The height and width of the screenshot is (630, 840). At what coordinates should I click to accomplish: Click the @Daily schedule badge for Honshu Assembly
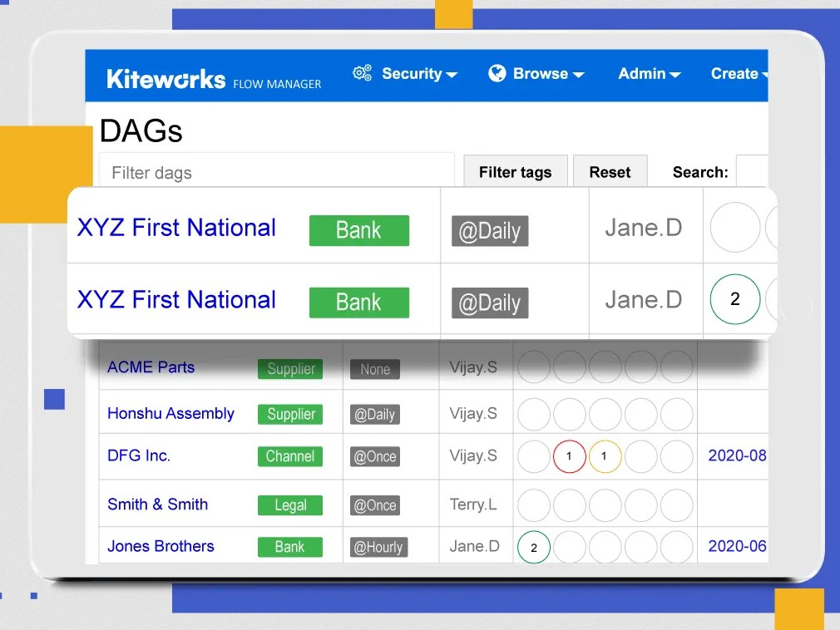tap(375, 414)
